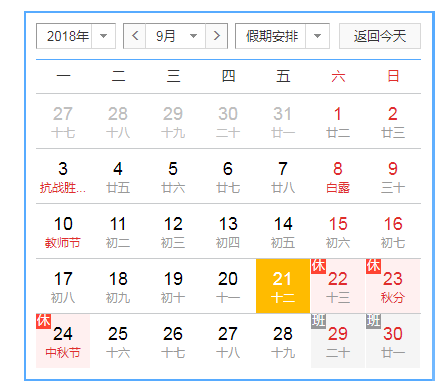Screen dimensions: 435x386
Task: Select September 14 date
Action: pyautogui.click(x=283, y=231)
